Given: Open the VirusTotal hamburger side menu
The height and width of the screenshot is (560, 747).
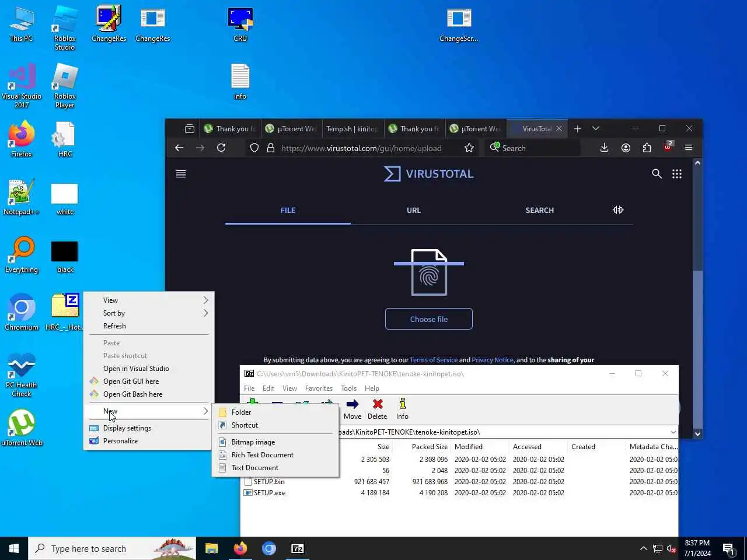Looking at the screenshot, I should pyautogui.click(x=181, y=174).
